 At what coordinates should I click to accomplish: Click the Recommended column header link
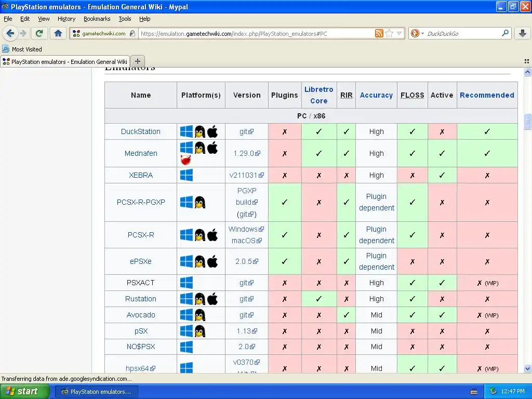click(487, 96)
